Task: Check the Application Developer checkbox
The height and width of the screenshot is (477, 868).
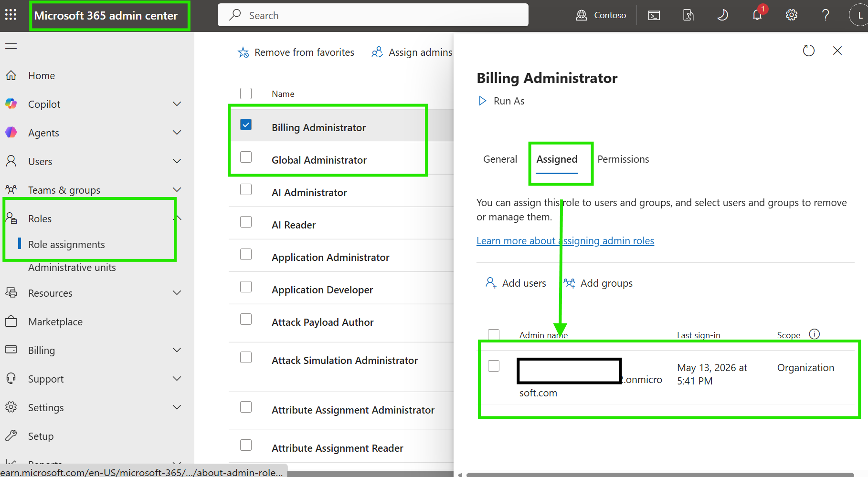Action: point(246,287)
